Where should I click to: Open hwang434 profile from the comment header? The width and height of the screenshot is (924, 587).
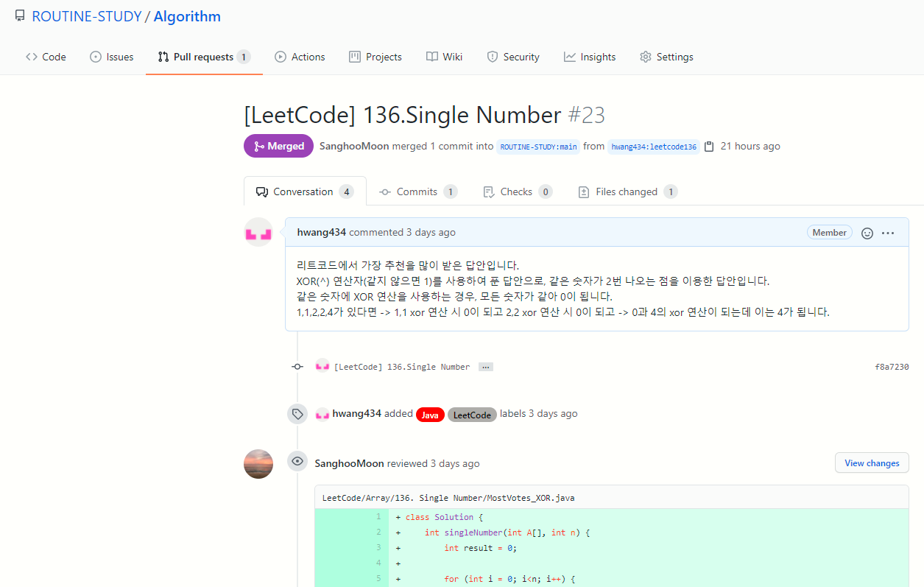(x=322, y=232)
